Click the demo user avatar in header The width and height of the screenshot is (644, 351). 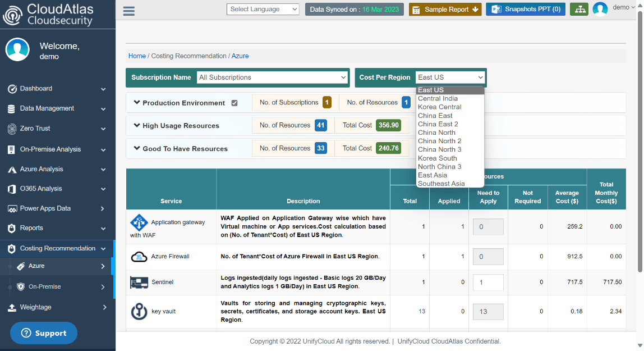pos(600,9)
